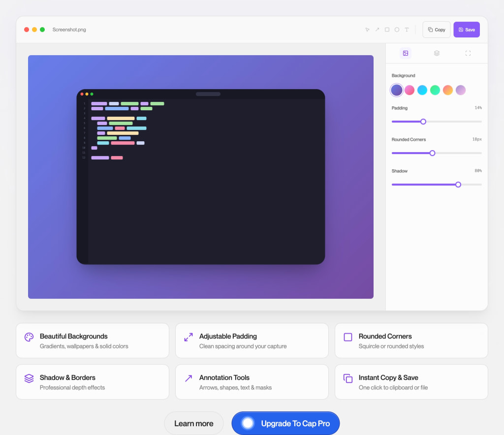Click the Background section label

pos(404,75)
